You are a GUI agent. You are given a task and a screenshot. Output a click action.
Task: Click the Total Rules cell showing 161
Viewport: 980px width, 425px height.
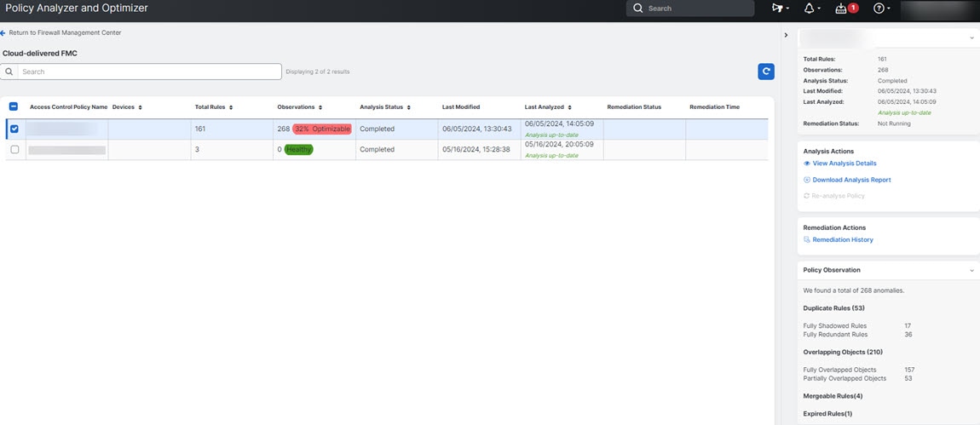[x=231, y=129]
